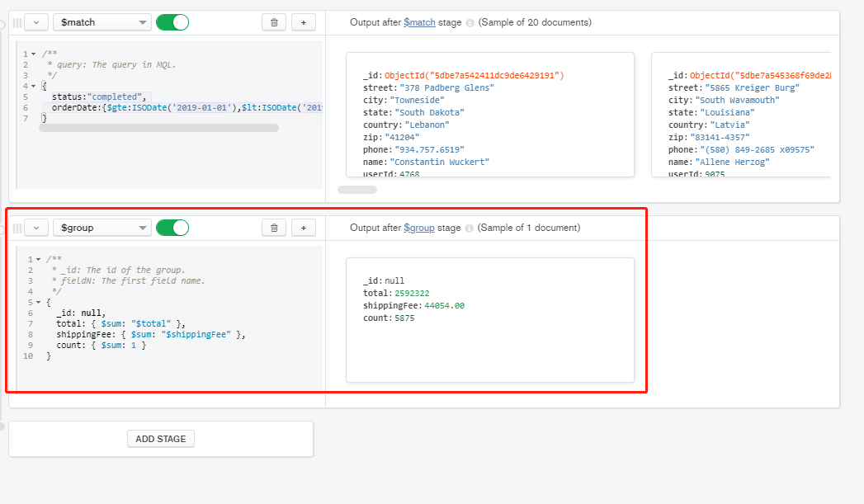The width and height of the screenshot is (864, 504).
Task: Fold comment block at line 1 in $match editor
Action: (34, 54)
